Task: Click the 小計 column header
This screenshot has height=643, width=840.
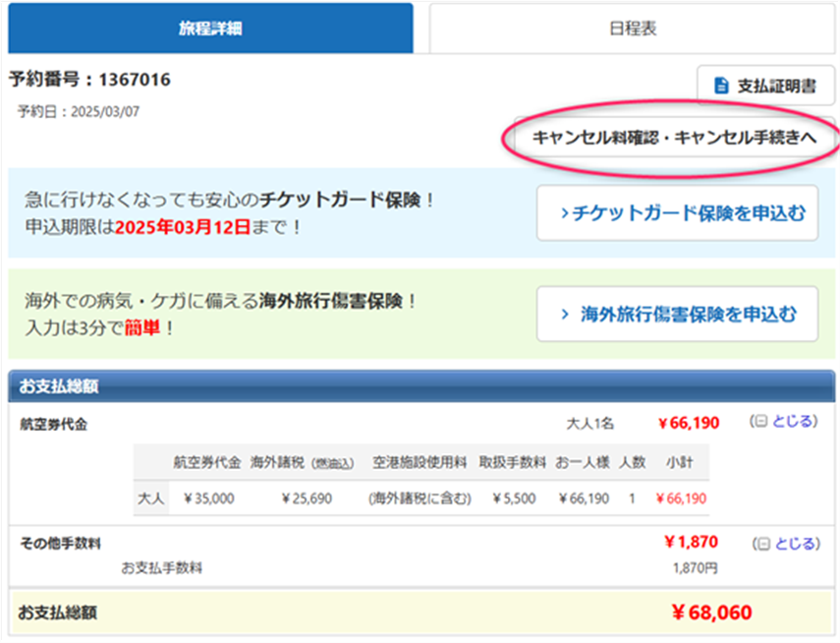Action: tap(679, 462)
